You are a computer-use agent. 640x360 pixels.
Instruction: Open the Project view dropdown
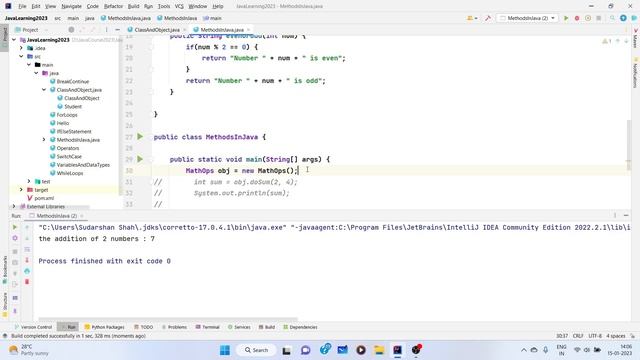point(32,30)
